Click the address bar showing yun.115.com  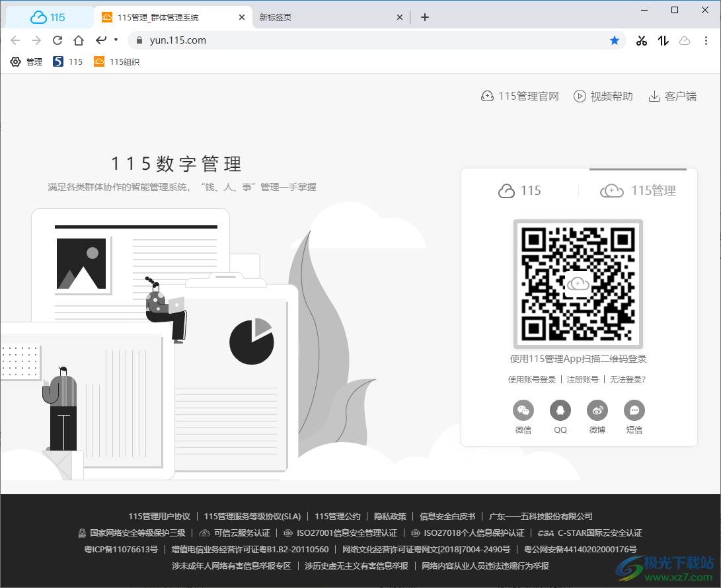pyautogui.click(x=377, y=40)
